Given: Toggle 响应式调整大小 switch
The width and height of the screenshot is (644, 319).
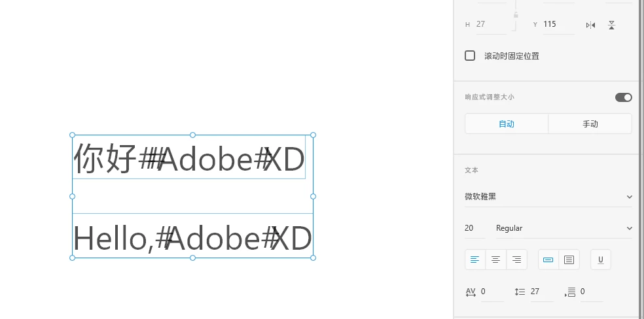Looking at the screenshot, I should [x=624, y=97].
